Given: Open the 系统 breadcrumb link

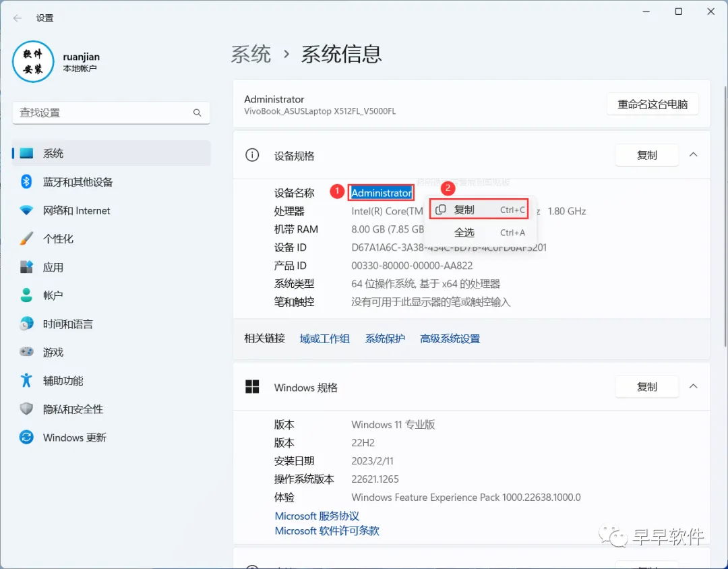Looking at the screenshot, I should coord(251,55).
